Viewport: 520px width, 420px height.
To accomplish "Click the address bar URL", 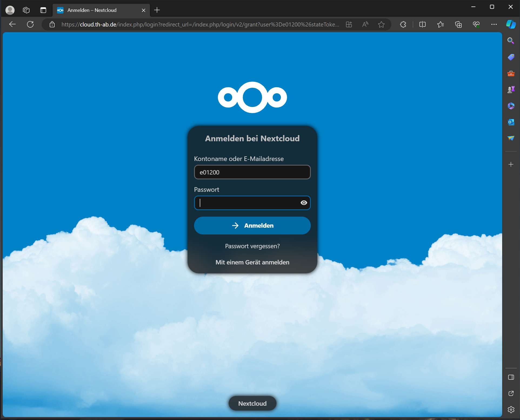I will (200, 25).
